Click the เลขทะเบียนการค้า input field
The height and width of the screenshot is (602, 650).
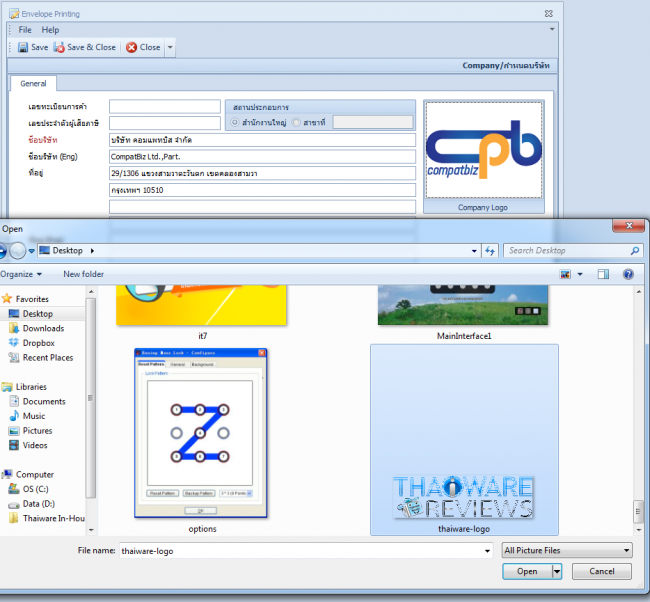tap(165, 107)
